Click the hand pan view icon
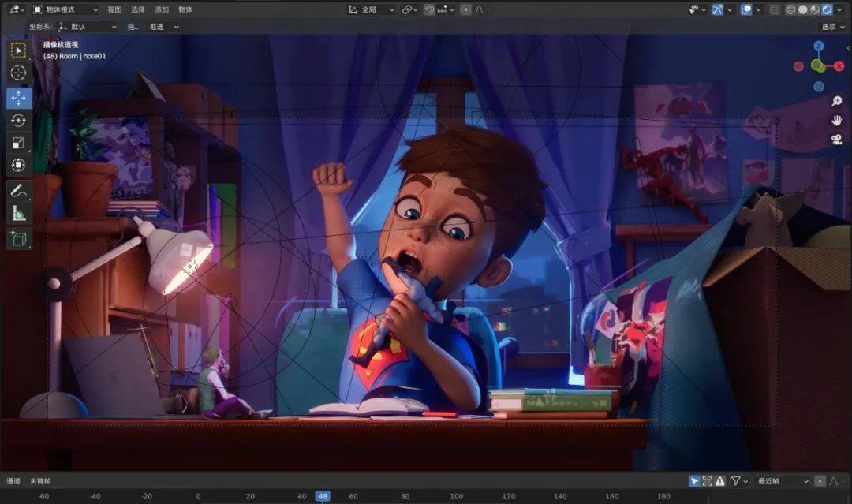The image size is (852, 504). [x=837, y=120]
